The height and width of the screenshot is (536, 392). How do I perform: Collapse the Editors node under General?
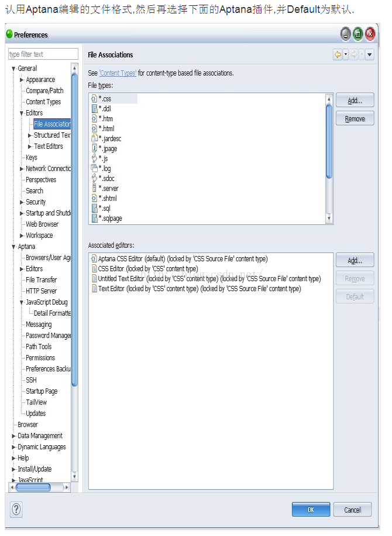click(22, 113)
